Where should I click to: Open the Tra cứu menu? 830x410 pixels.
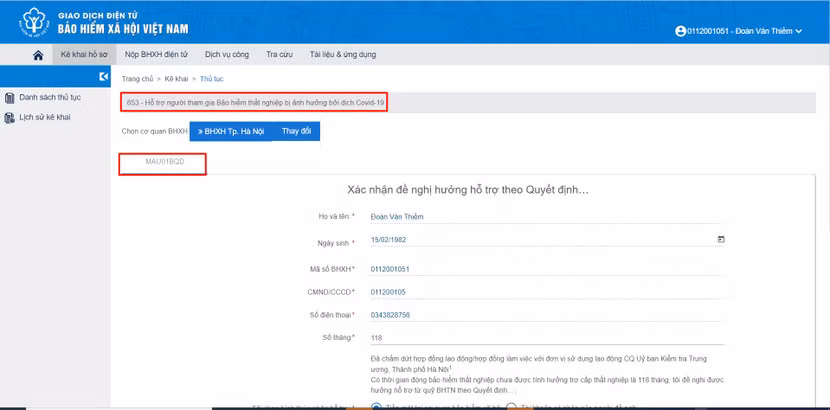coord(278,55)
